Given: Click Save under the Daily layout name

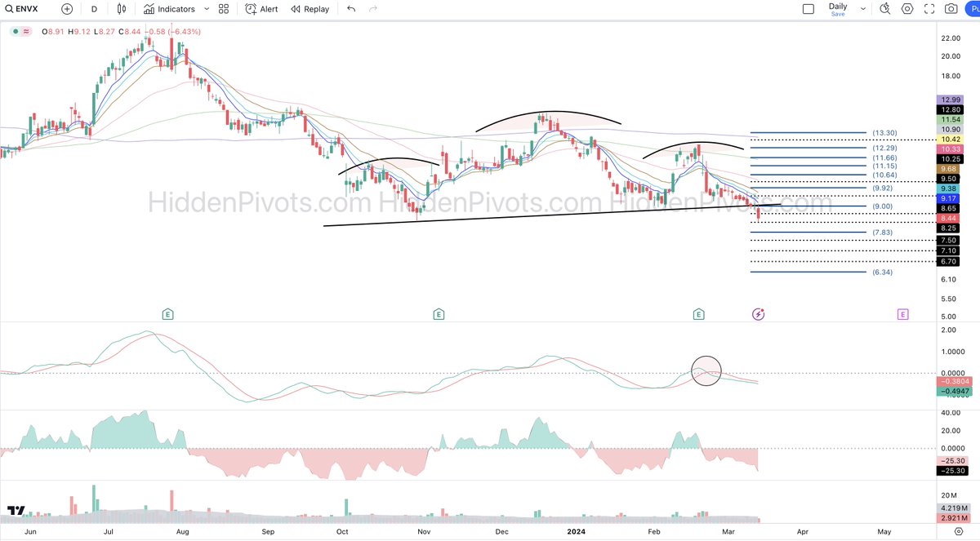Looking at the screenshot, I should tap(838, 14).
